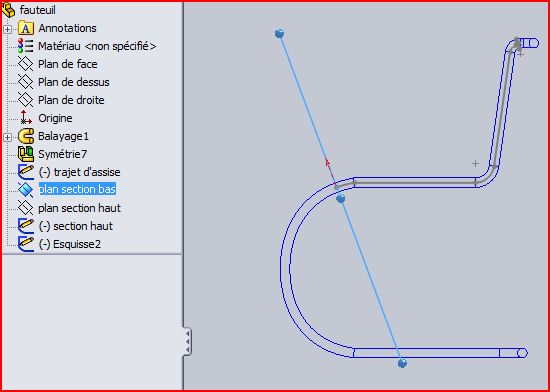Viewport: 550px width, 392px height.
Task: Expand the Annotations tree node
Action: click(7, 29)
